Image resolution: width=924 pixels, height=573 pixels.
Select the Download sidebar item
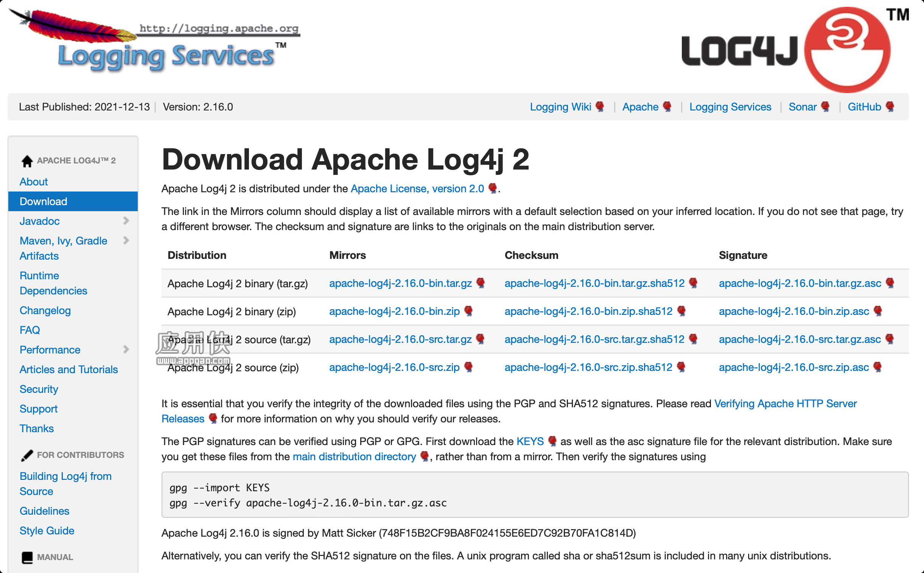point(73,201)
